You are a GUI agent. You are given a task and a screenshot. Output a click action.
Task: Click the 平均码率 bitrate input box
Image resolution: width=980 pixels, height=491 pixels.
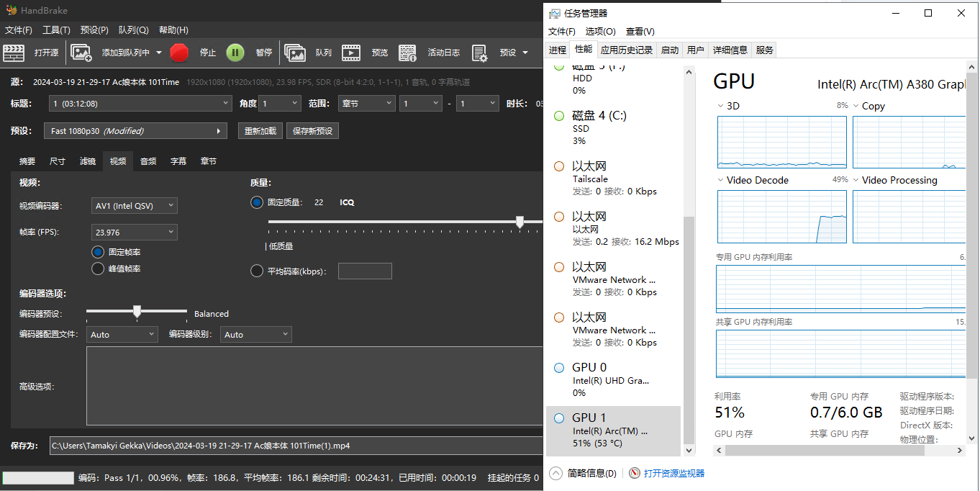tap(365, 271)
